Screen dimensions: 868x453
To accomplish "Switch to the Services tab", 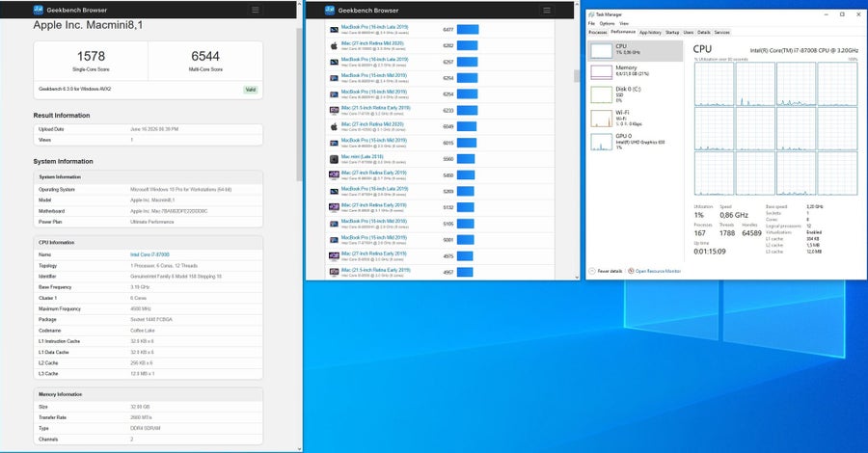I will coord(721,33).
